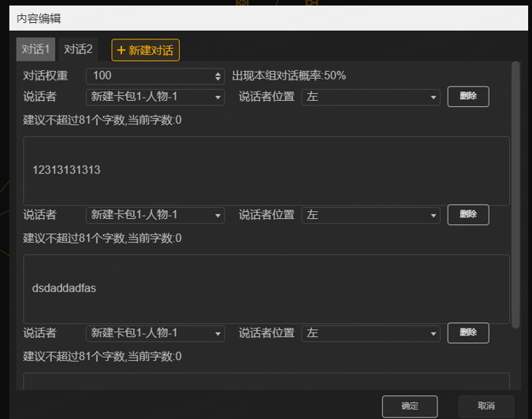
Task: Open the first 说话者 dropdown above 12313131313
Action: [x=155, y=97]
